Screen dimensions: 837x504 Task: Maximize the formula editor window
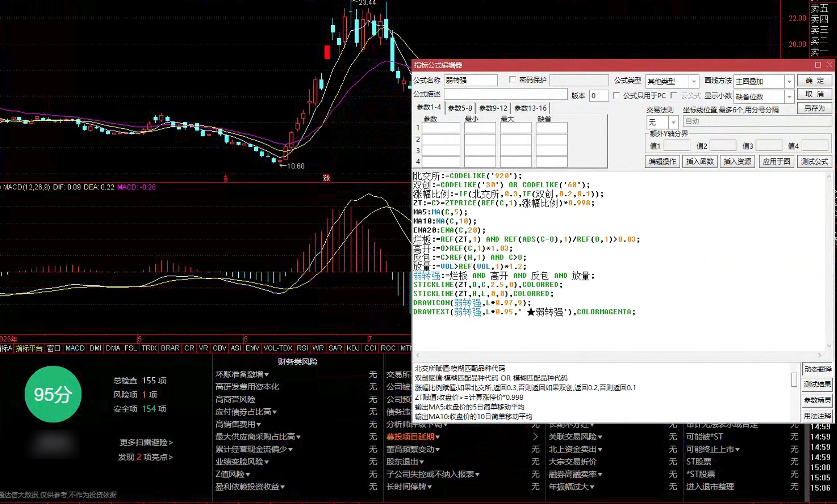point(818,65)
